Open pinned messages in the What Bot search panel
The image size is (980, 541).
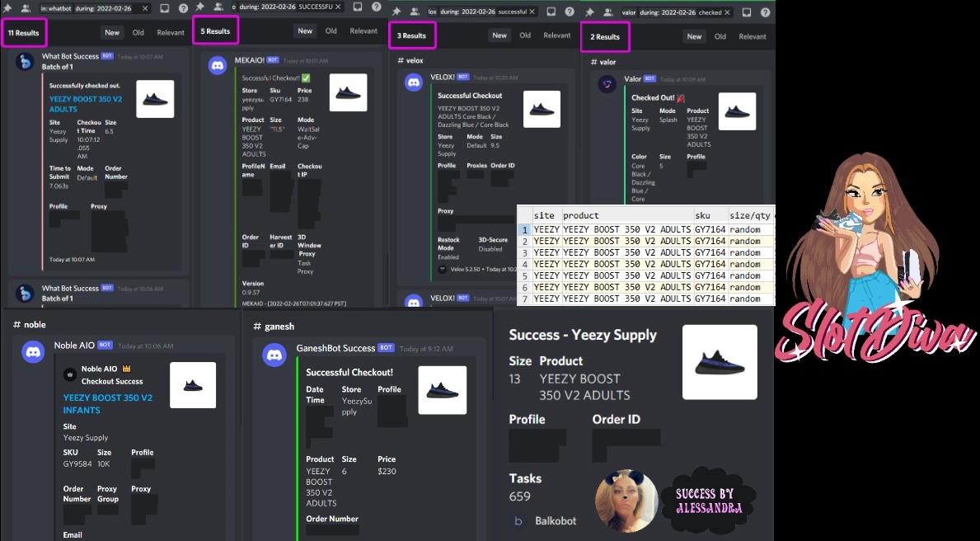[x=7, y=8]
